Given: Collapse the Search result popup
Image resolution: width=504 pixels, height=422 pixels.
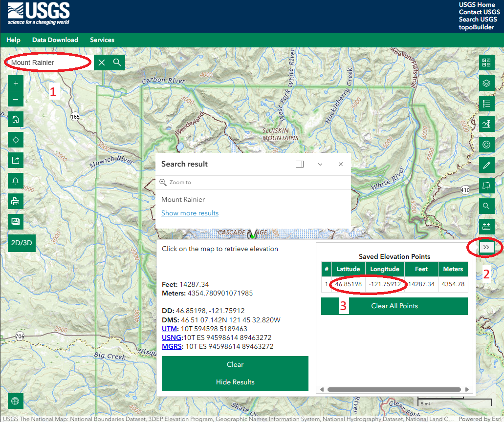Looking at the screenshot, I should [320, 164].
